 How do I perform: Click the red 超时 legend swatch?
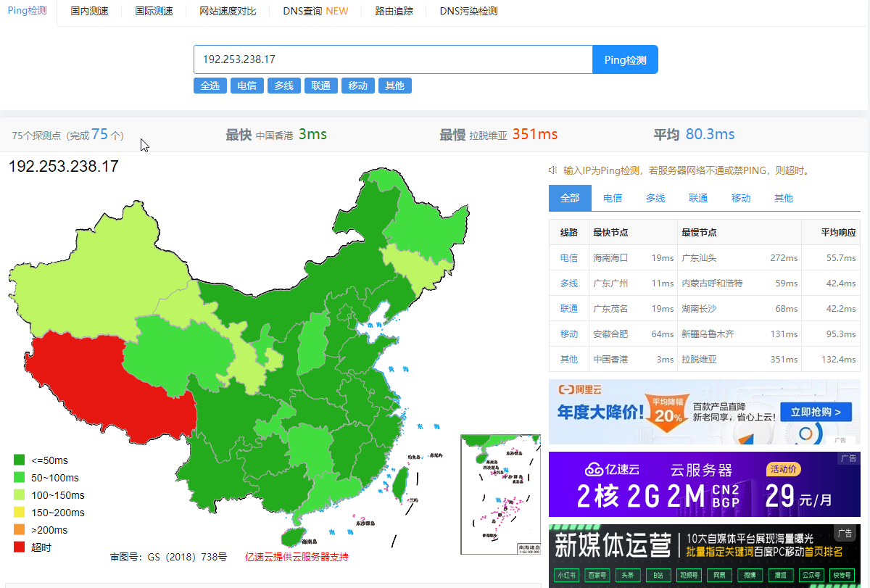click(17, 547)
